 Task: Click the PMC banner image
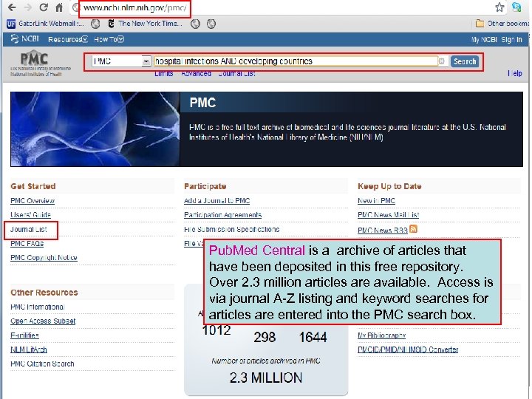(x=95, y=129)
